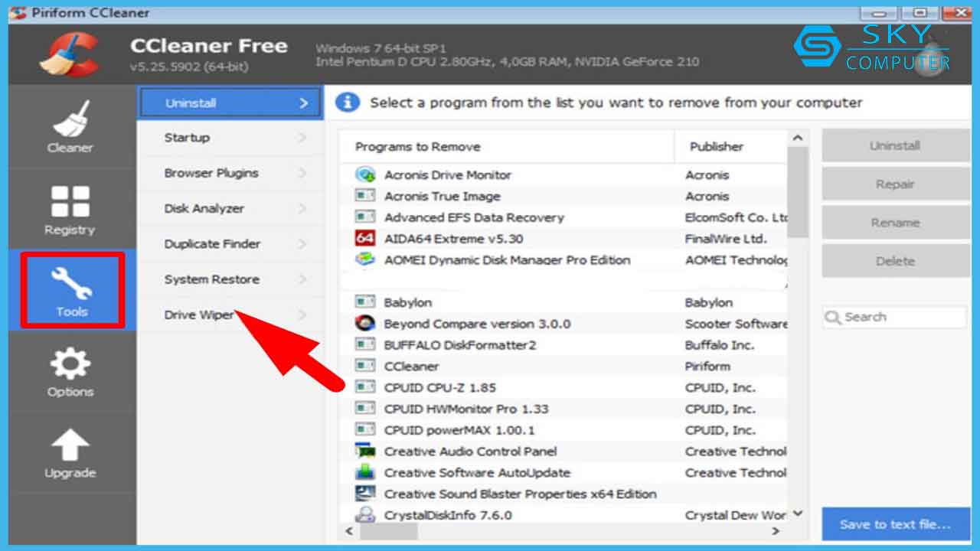Image resolution: width=980 pixels, height=551 pixels.
Task: Select the Beyond Compare version 3.0.0 text
Action: coord(477,324)
